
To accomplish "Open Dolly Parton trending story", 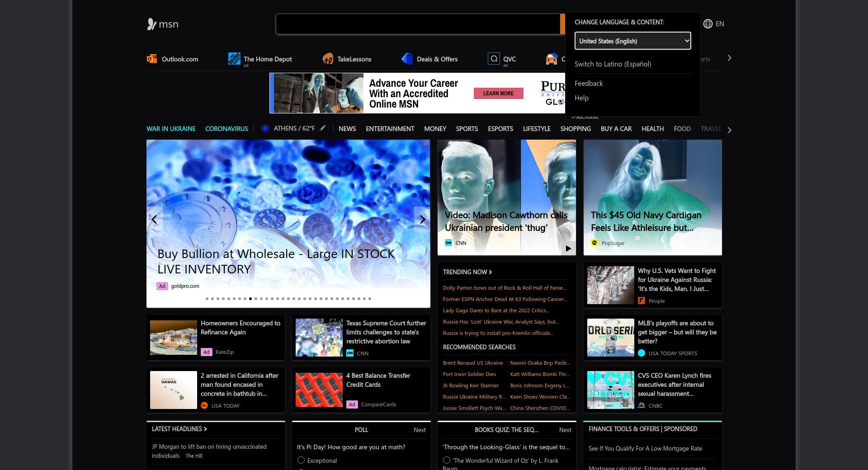I will (505, 288).
